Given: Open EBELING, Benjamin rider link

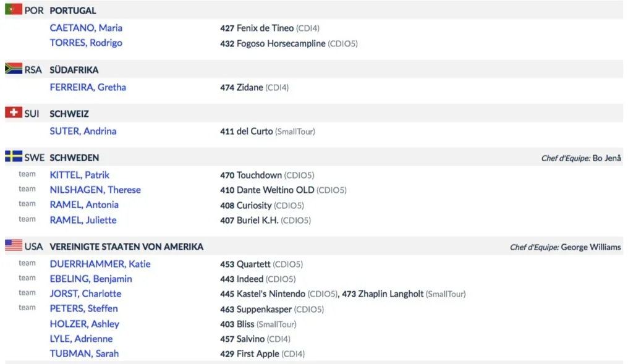Looking at the screenshot, I should (x=91, y=279).
